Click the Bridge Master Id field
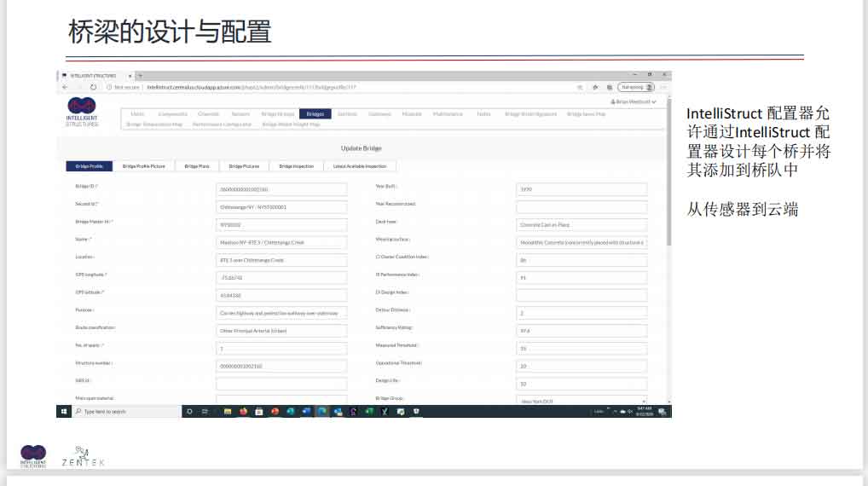 click(x=281, y=225)
